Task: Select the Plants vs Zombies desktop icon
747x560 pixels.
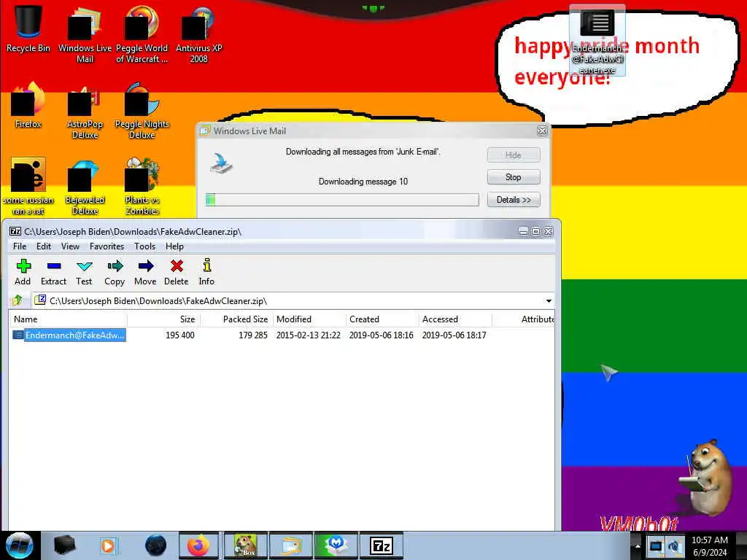Action: 142,187
